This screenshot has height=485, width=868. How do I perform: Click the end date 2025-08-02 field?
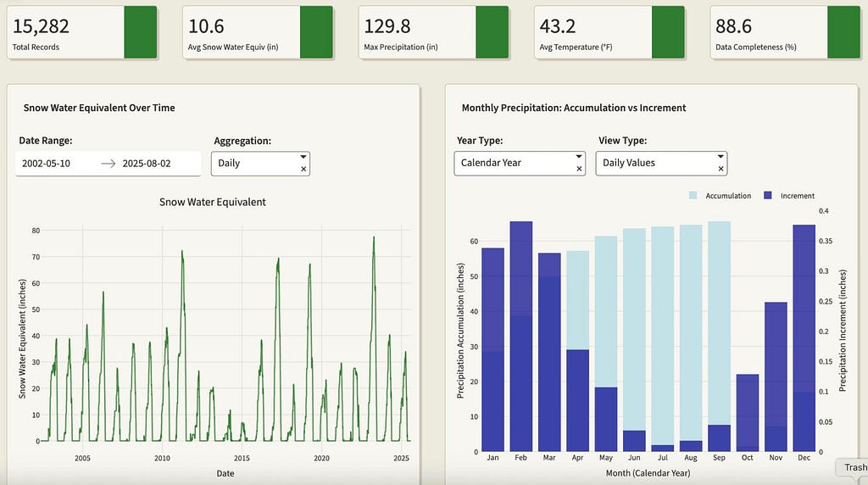coord(147,164)
